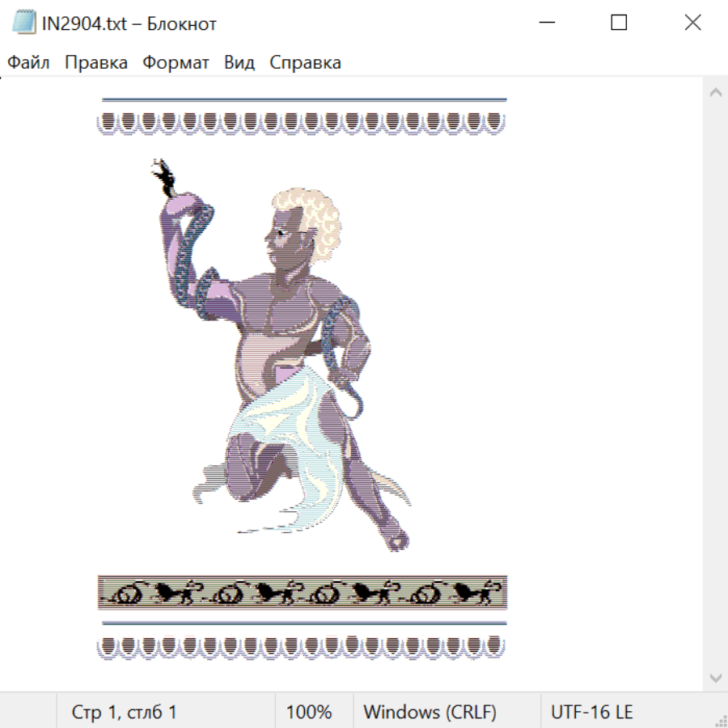This screenshot has width=728, height=728.
Task: Maximize the Notepad window
Action: click(x=619, y=23)
